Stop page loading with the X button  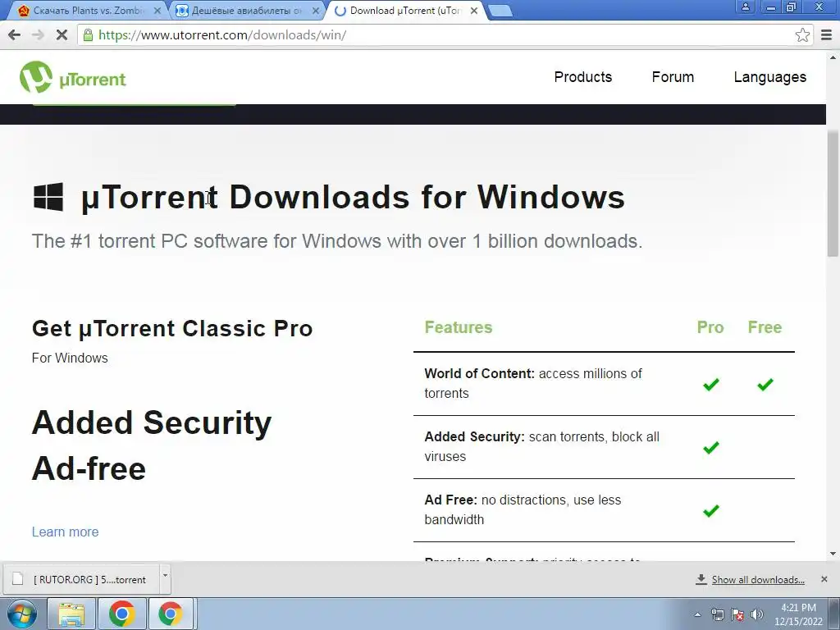(62, 35)
